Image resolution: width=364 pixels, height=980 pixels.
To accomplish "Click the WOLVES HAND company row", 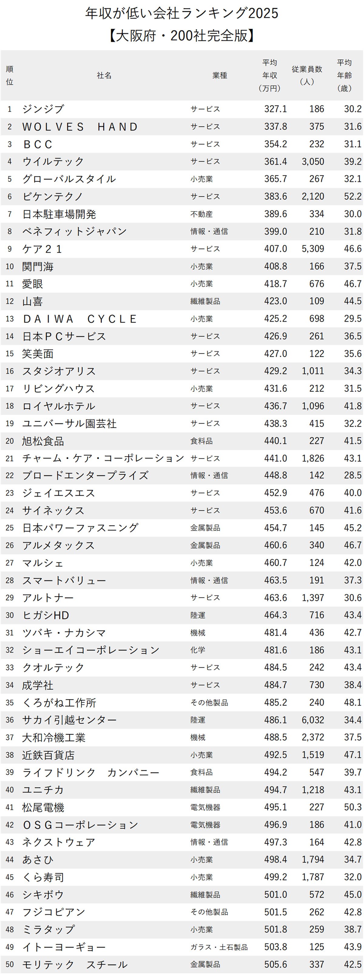I will pos(80,127).
